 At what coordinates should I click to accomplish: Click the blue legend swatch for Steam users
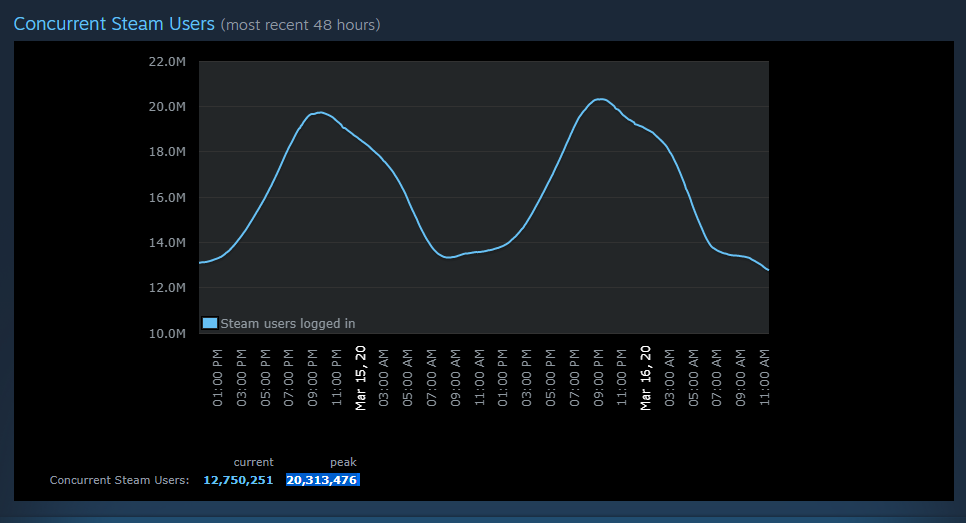(x=210, y=323)
